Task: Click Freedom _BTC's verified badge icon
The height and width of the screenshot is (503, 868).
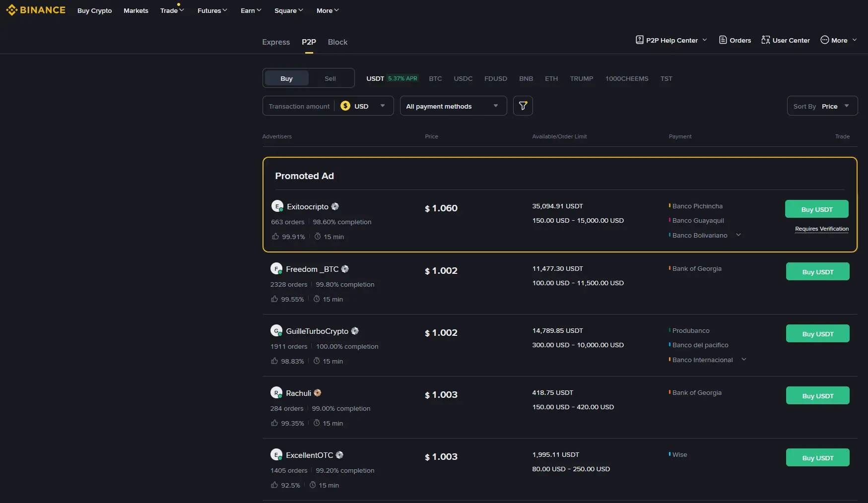Action: click(x=345, y=269)
